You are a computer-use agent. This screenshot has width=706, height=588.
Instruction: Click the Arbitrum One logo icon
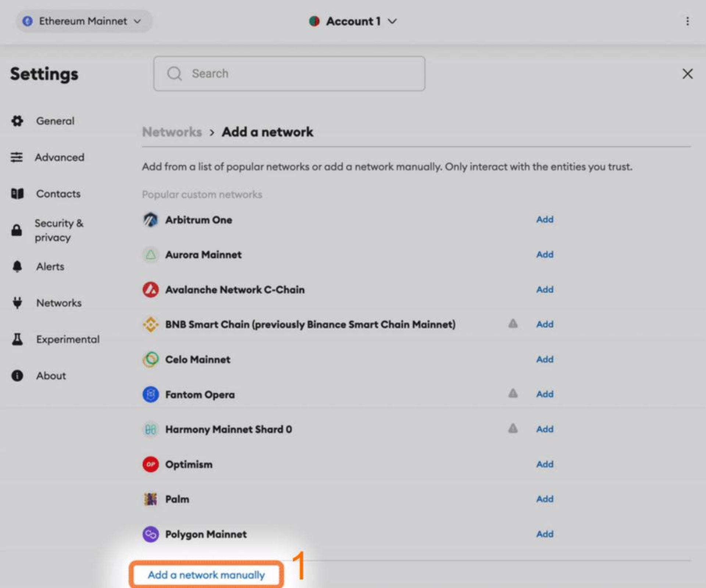click(150, 220)
